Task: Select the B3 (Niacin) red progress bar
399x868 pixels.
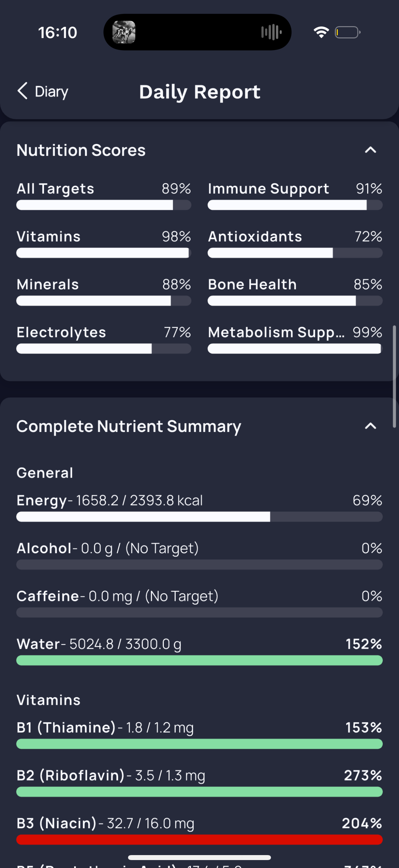Action: point(199,840)
